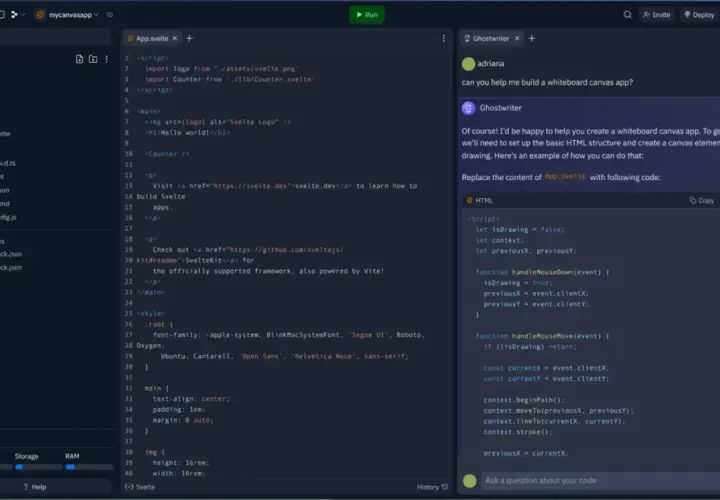
Task: Click 'context.beginPath();' in chat code
Action: [x=524, y=400]
